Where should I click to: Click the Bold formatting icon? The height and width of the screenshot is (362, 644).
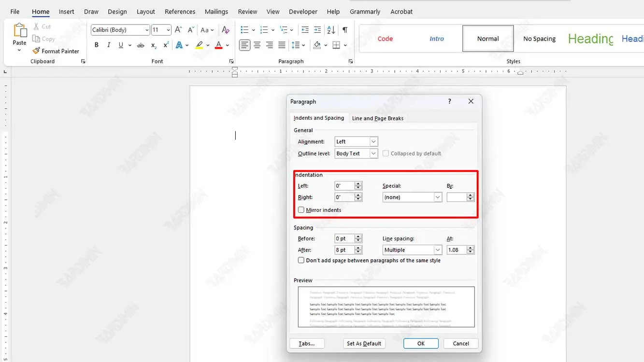point(96,45)
